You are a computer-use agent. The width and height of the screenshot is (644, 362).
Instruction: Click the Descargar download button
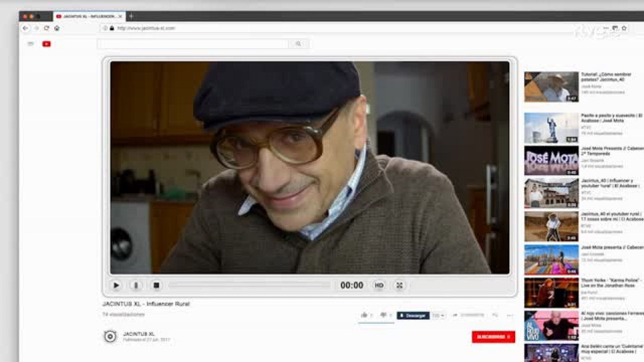click(x=413, y=315)
